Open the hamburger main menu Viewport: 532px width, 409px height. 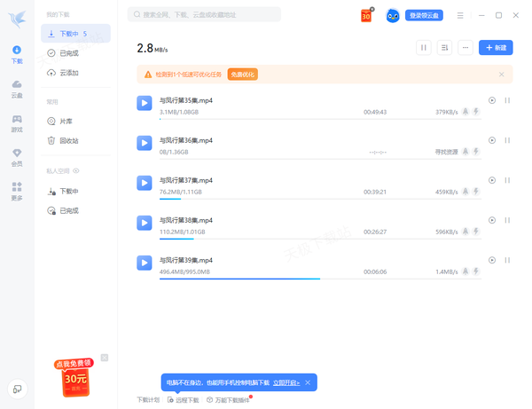(x=460, y=16)
